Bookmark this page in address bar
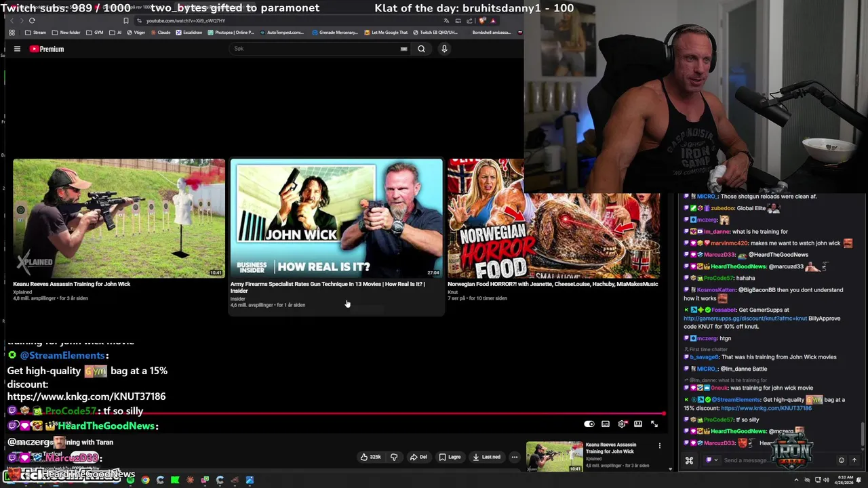 click(x=125, y=20)
